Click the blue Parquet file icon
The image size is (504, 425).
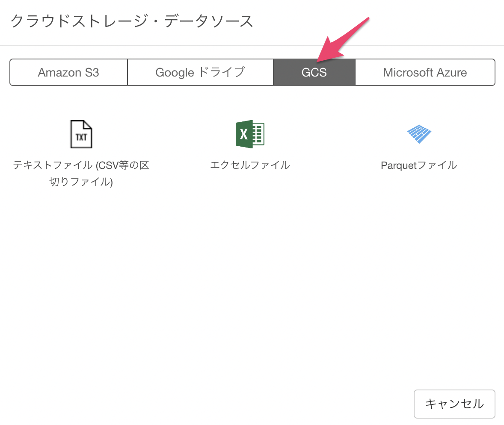419,134
